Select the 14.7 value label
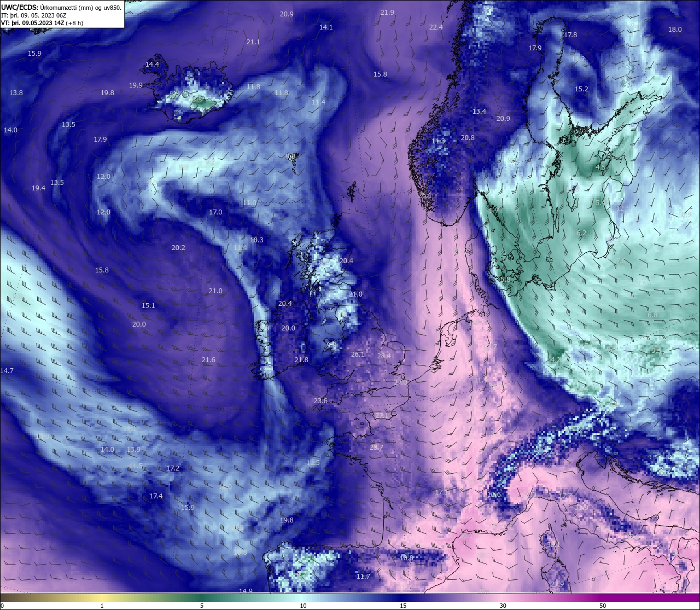This screenshot has height=610, width=700. coord(7,370)
